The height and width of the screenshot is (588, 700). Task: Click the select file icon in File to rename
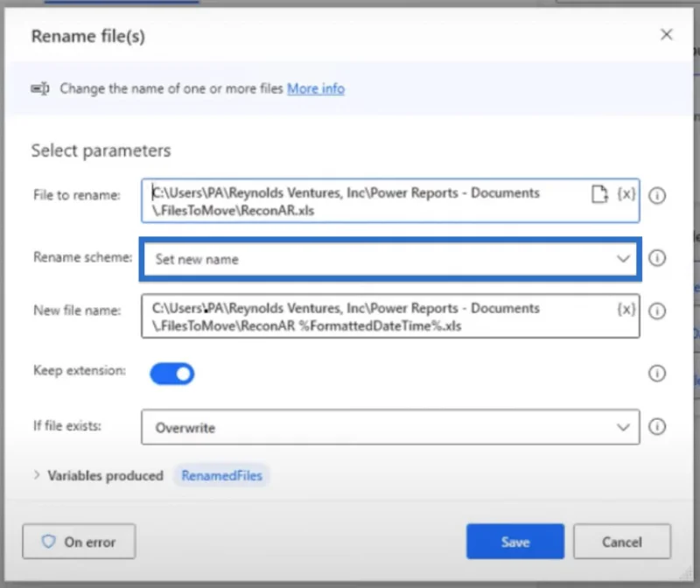pos(599,194)
